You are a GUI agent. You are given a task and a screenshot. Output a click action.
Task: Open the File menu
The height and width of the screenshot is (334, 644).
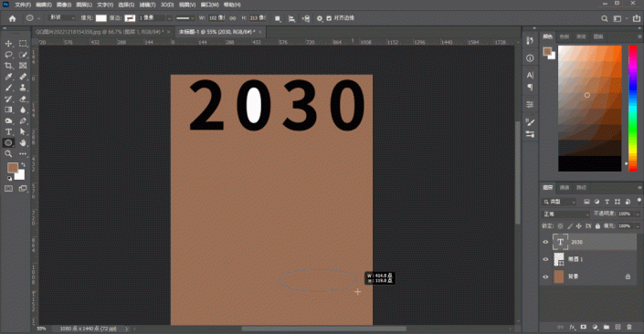click(23, 5)
